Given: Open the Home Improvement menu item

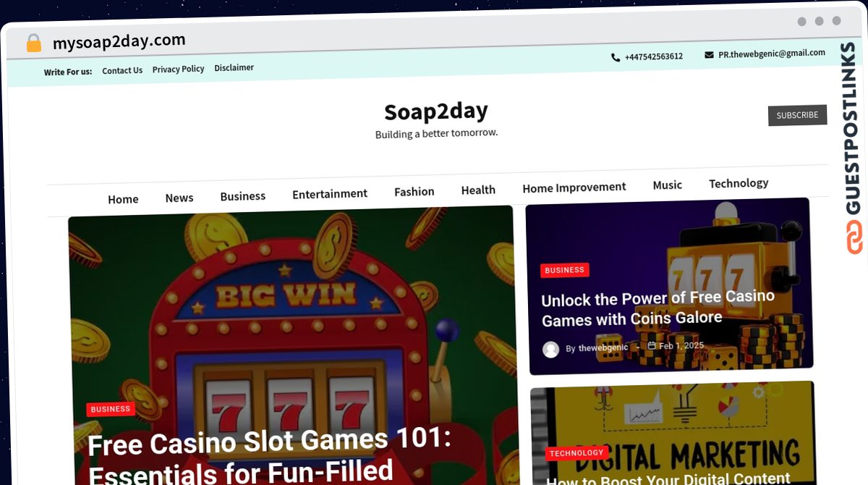Looking at the screenshot, I should 574,187.
